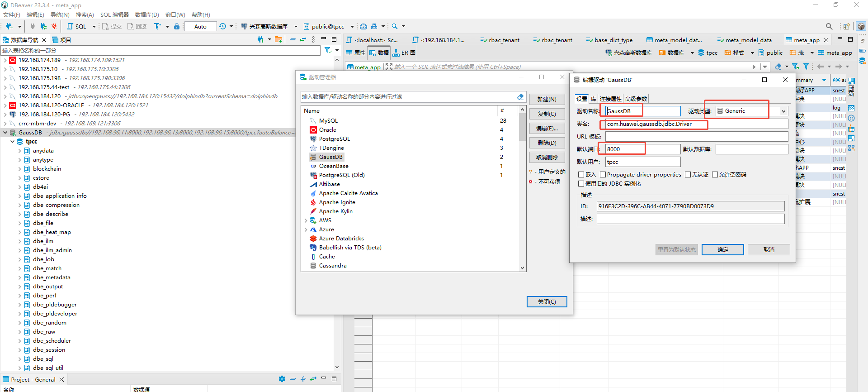Click the 新建(N) button

pyautogui.click(x=547, y=100)
